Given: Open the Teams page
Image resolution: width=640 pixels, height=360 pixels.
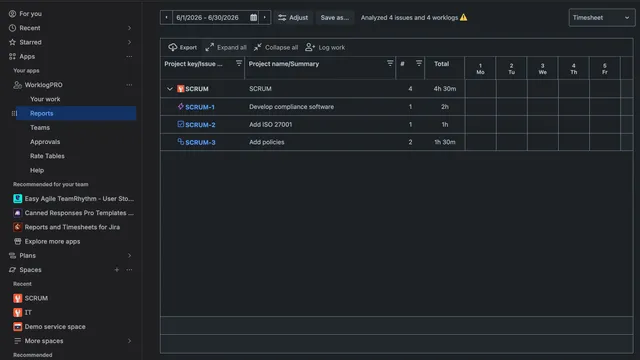Looking at the screenshot, I should [40, 128].
